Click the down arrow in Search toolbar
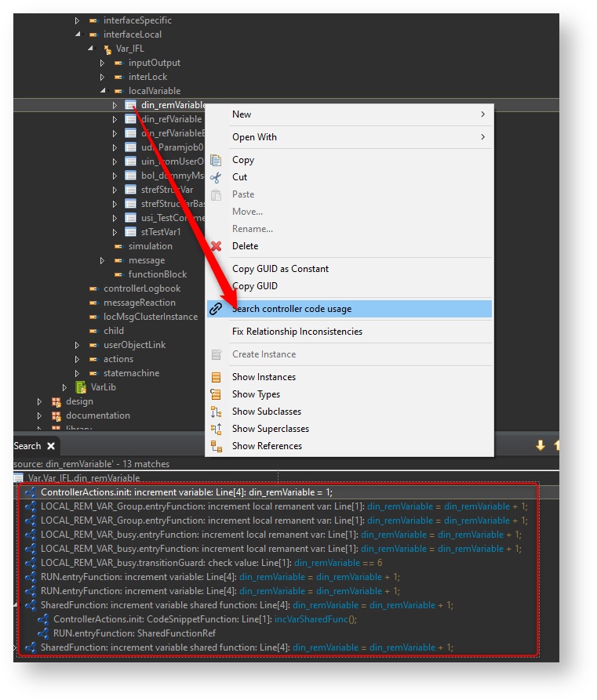This screenshot has height=700, width=597. coord(540,445)
